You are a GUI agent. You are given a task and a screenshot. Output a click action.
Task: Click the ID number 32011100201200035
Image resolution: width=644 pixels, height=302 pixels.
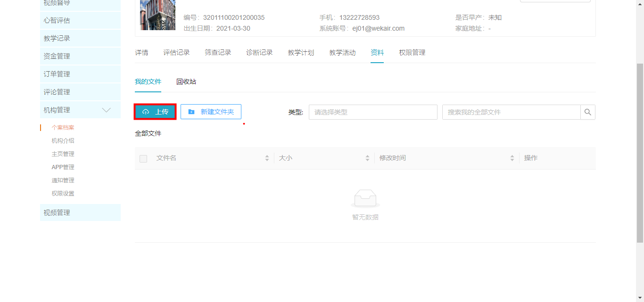point(234,17)
